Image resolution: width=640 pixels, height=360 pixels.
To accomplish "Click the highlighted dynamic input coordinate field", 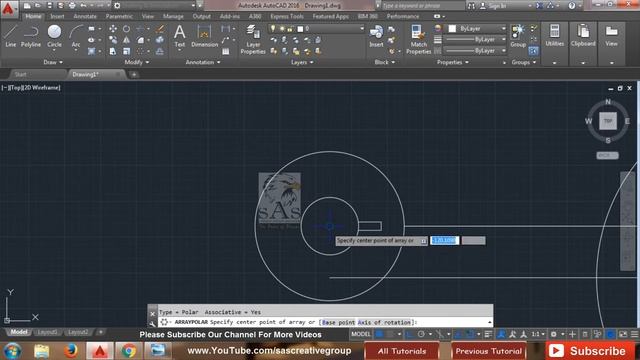I will [x=444, y=240].
